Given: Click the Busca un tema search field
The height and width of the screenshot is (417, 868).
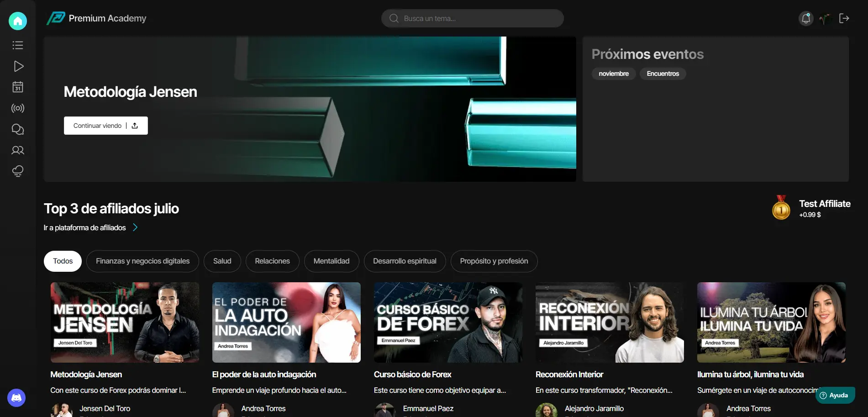Looking at the screenshot, I should click(x=472, y=18).
